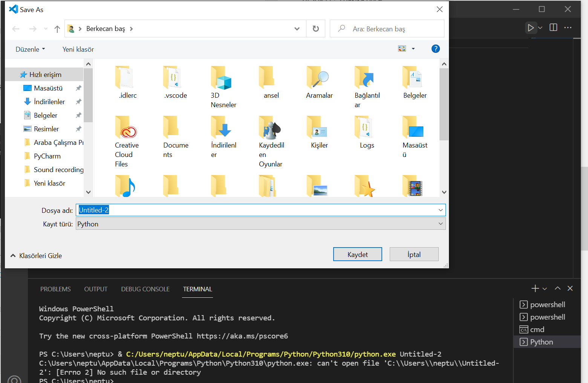Select the cmd terminal entry

point(547,329)
